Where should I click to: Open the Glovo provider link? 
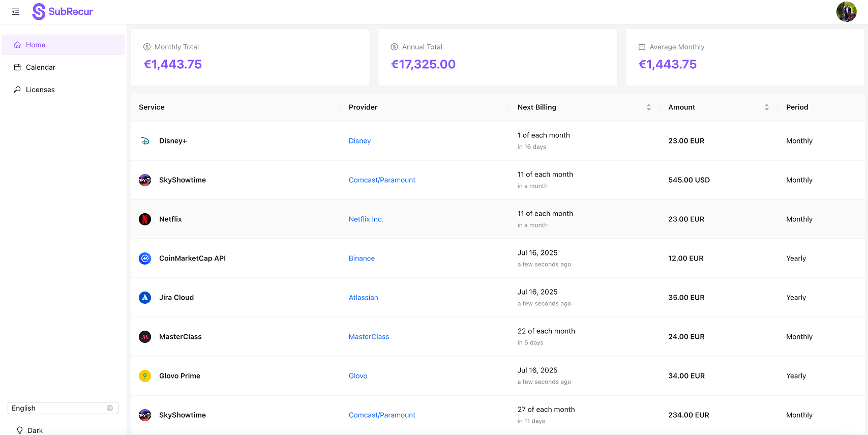[x=358, y=376]
